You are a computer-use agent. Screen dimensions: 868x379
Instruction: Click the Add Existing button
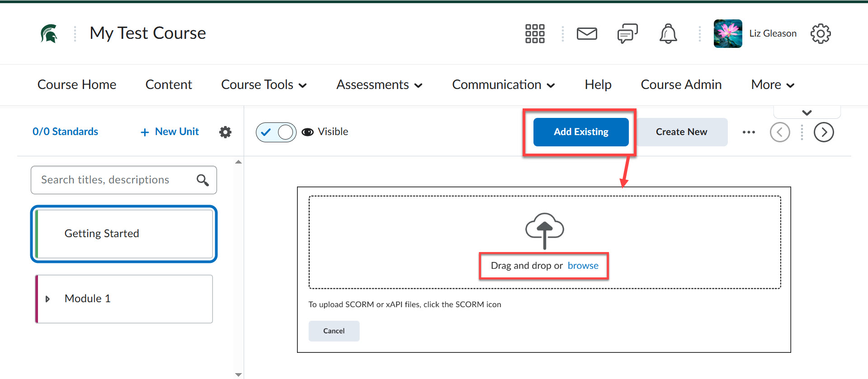[x=580, y=132]
